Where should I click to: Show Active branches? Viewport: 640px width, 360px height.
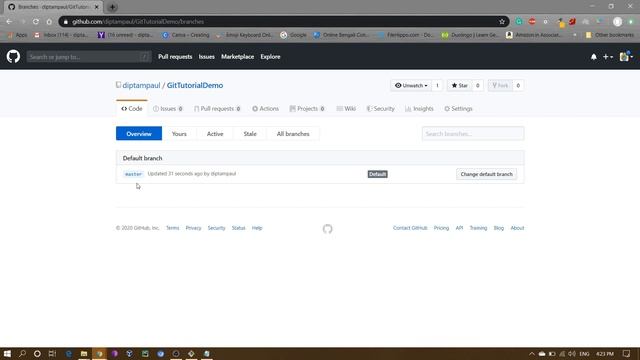pyautogui.click(x=215, y=133)
